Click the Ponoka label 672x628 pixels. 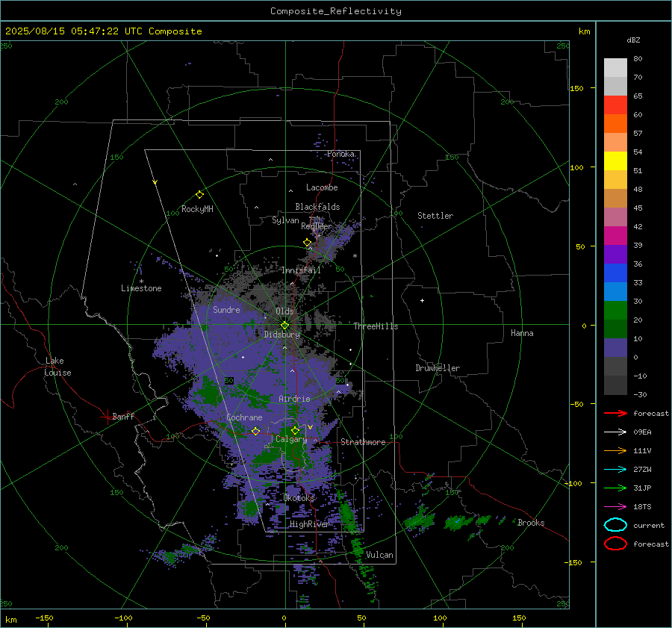pyautogui.click(x=340, y=154)
